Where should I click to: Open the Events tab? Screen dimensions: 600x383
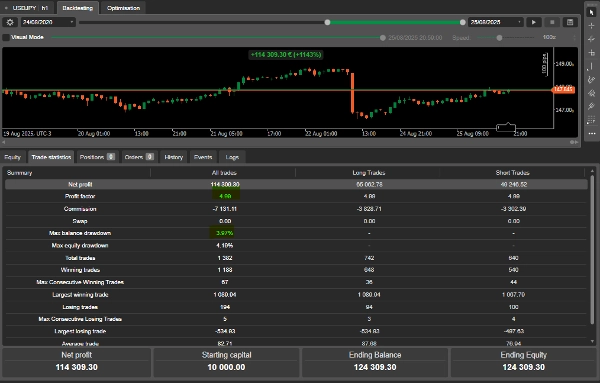203,157
